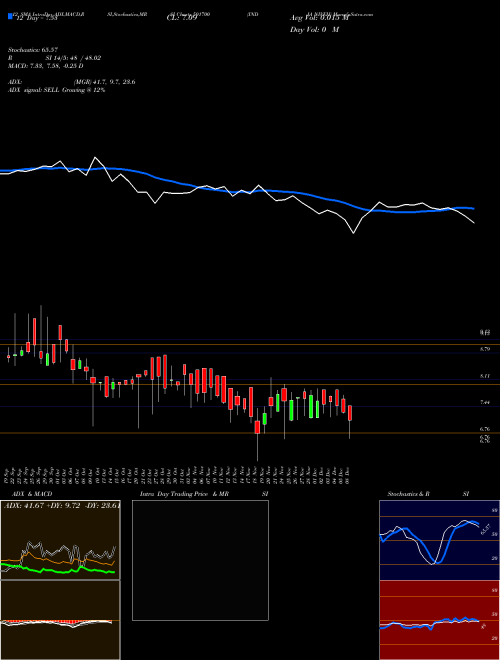
Task: Click the ADX signal SELL Growing text
Action: 56,90
